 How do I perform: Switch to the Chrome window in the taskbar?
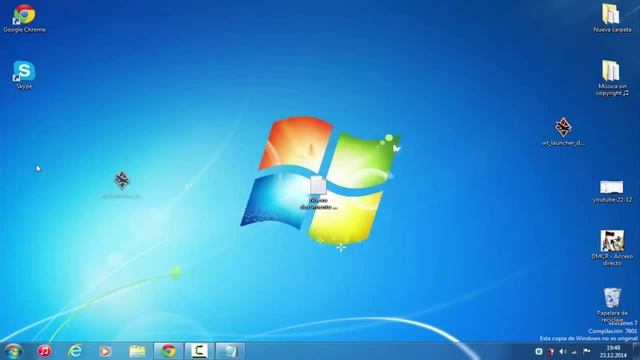[168, 351]
